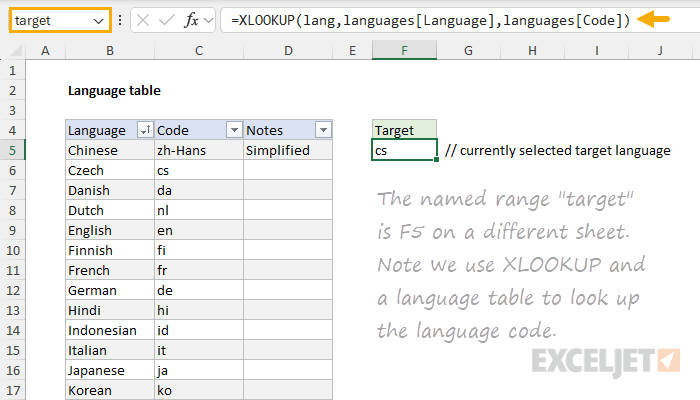Select the fr code cell
The height and width of the screenshot is (400, 700).
click(x=199, y=271)
